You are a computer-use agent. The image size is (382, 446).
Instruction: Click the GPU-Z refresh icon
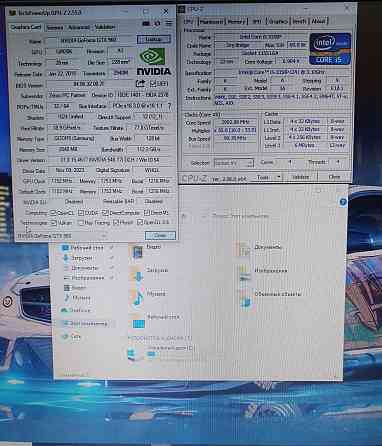(x=157, y=24)
